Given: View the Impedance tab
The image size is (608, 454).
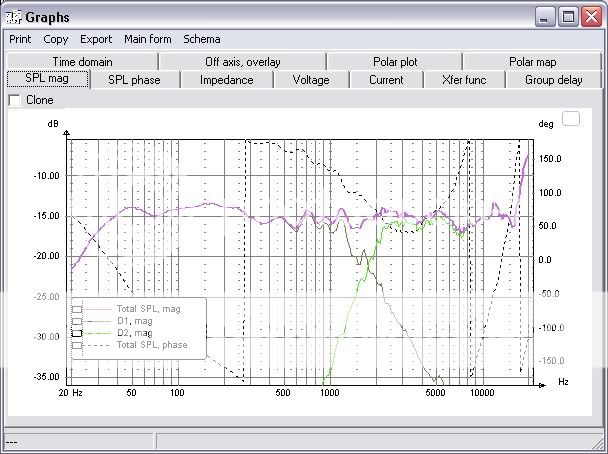Looking at the screenshot, I should pyautogui.click(x=226, y=80).
